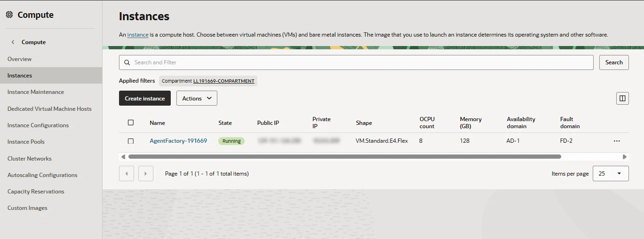644x239 pixels.
Task: Follow the 'instance' link in description
Action: (x=138, y=35)
